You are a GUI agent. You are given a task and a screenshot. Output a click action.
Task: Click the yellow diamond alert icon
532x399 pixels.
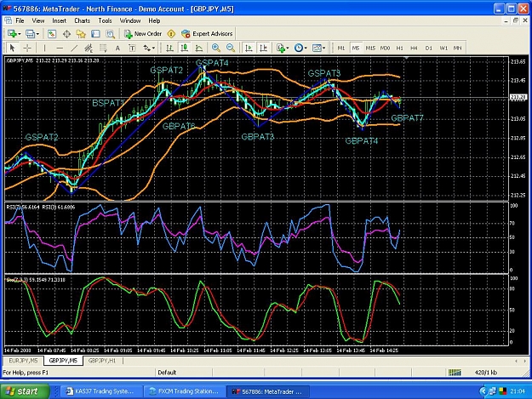tap(171, 33)
